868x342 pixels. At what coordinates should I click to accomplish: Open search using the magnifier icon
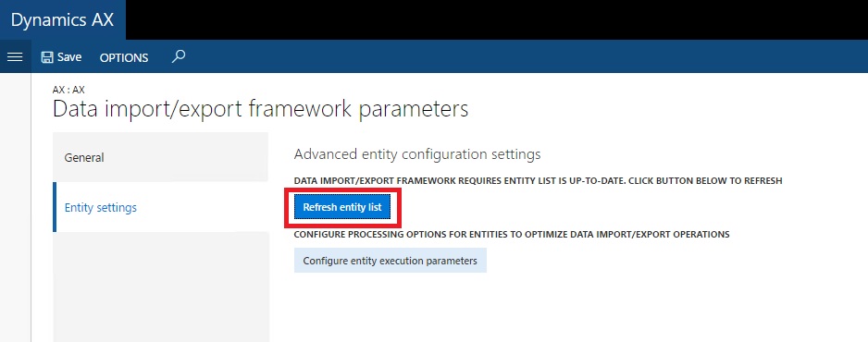(x=179, y=56)
